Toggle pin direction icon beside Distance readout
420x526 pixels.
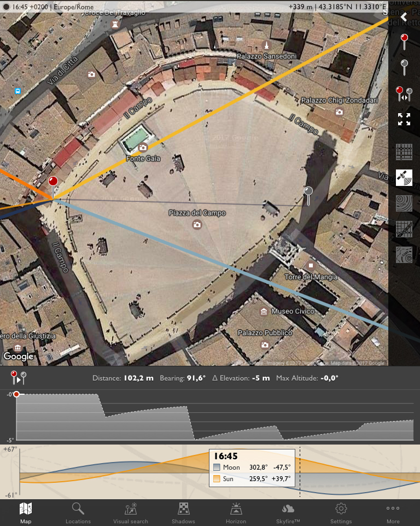pyautogui.click(x=19, y=378)
